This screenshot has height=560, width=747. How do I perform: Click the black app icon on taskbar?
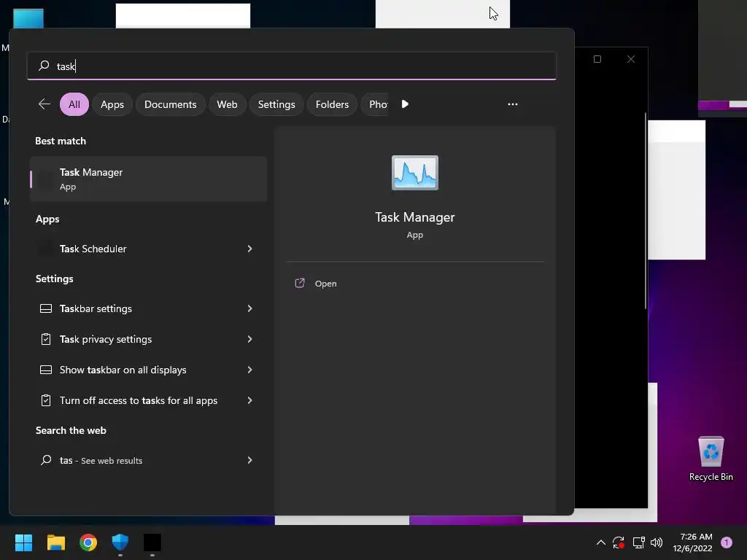[x=152, y=542]
